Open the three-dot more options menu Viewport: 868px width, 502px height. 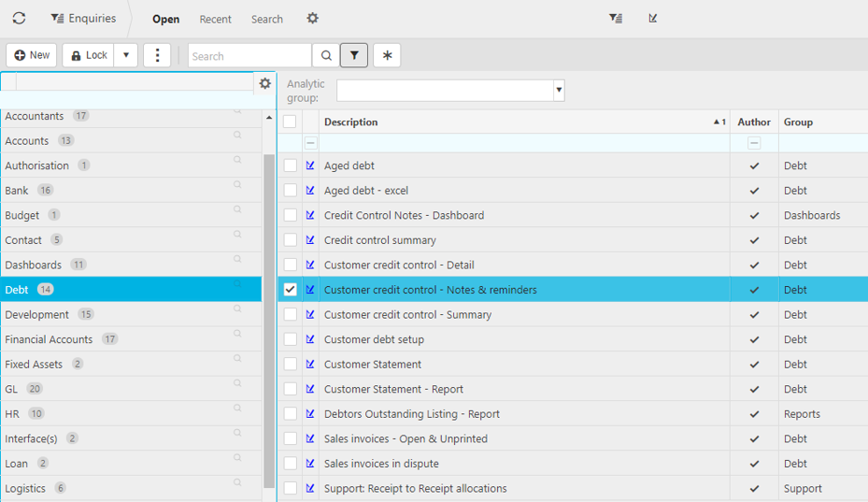point(157,55)
